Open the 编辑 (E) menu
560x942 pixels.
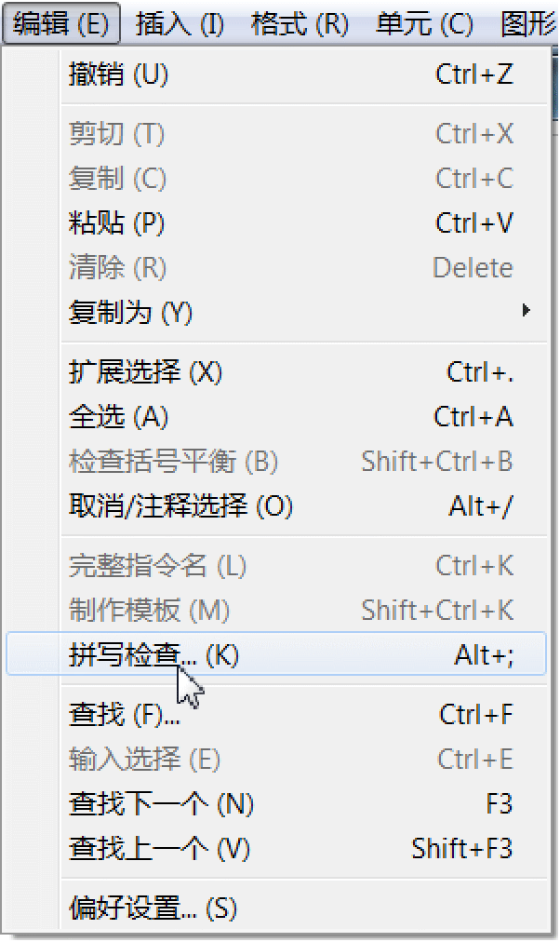61,24
